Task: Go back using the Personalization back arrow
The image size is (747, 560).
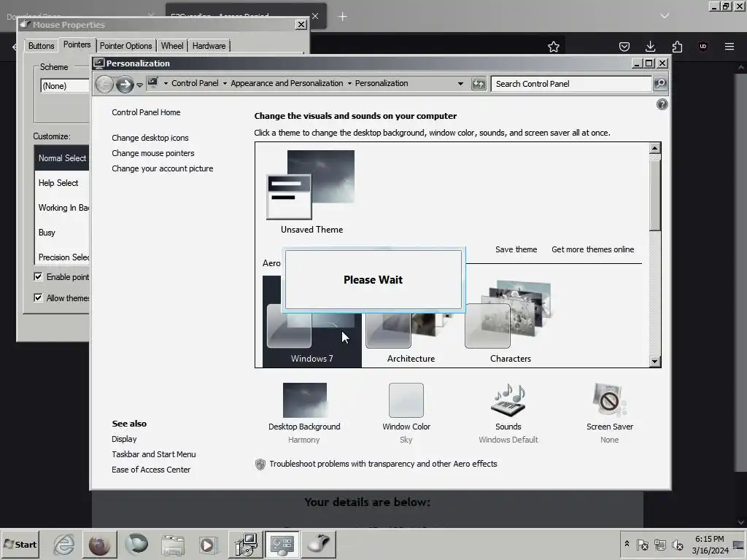Action: (104, 85)
